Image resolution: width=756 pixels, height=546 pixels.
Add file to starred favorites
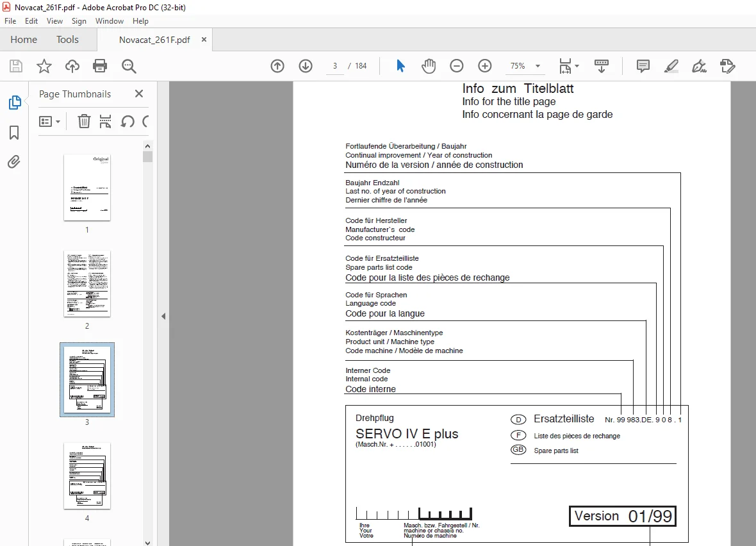(44, 66)
